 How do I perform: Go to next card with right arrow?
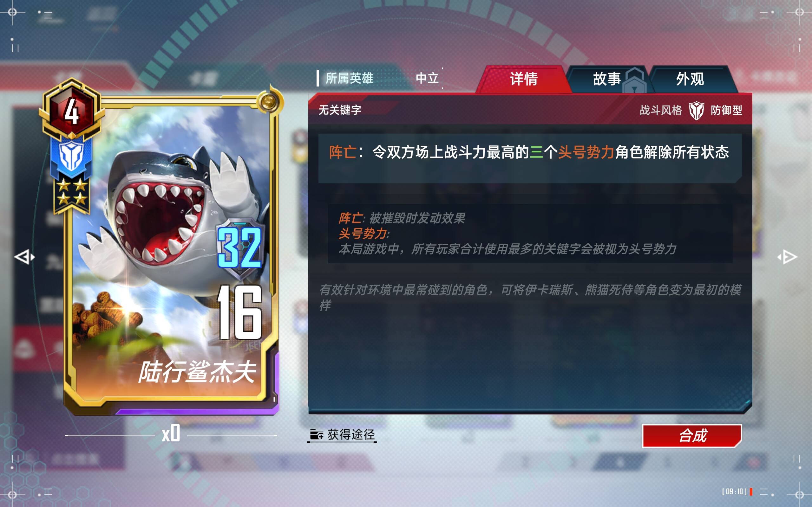(x=787, y=257)
